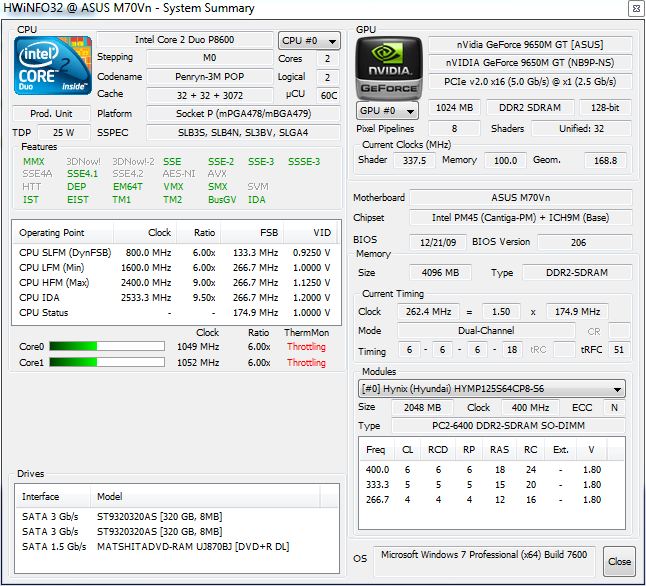Expand the Hynix memory module dropdown
The width and height of the screenshot is (646, 586).
(493, 389)
